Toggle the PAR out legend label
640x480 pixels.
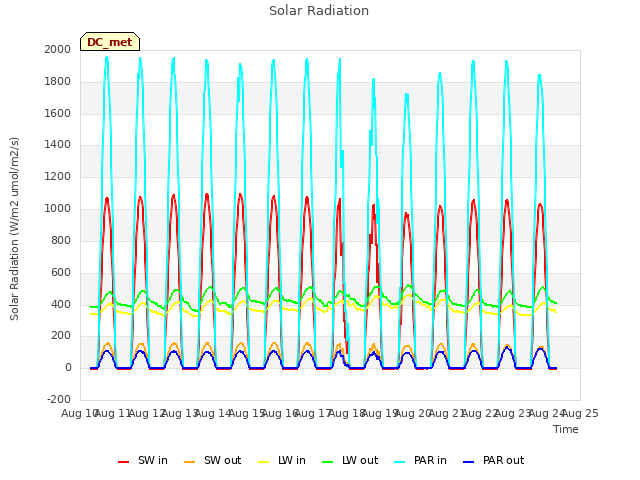(x=503, y=460)
